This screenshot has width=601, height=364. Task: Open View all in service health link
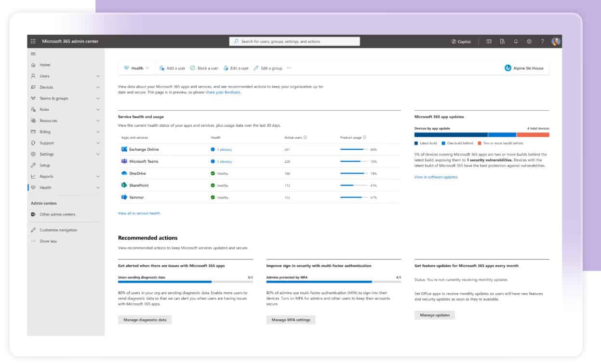coord(139,213)
